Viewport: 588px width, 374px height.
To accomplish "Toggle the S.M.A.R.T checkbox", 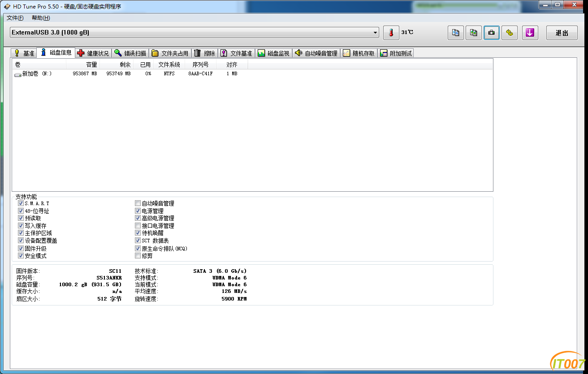I will tap(21, 203).
